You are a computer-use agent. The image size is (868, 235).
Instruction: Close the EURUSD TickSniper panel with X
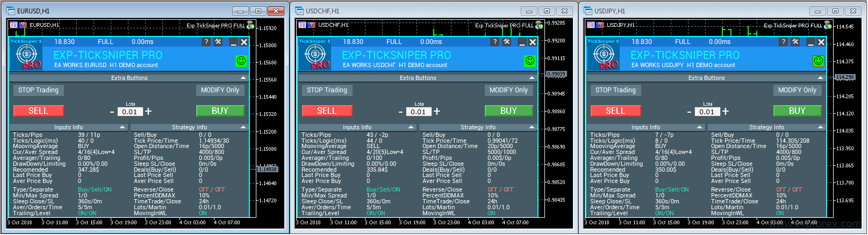[244, 42]
